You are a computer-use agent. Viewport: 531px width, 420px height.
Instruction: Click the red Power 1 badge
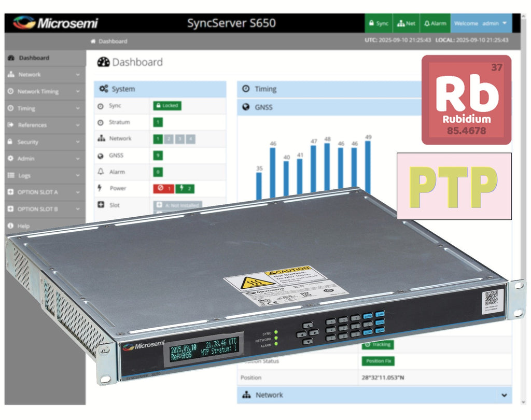click(163, 188)
